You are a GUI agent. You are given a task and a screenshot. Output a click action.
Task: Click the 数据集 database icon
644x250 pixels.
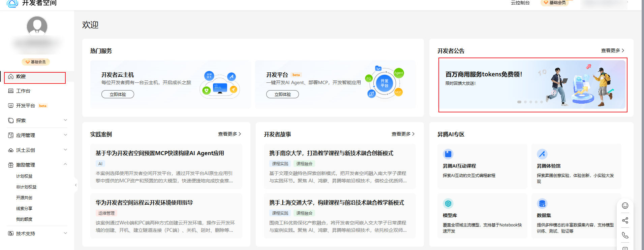(542, 204)
